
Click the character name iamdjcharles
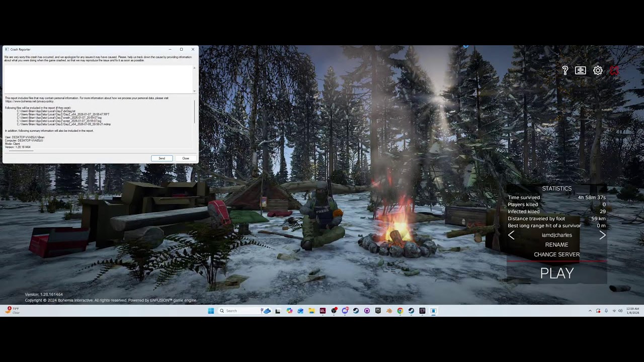(557, 235)
